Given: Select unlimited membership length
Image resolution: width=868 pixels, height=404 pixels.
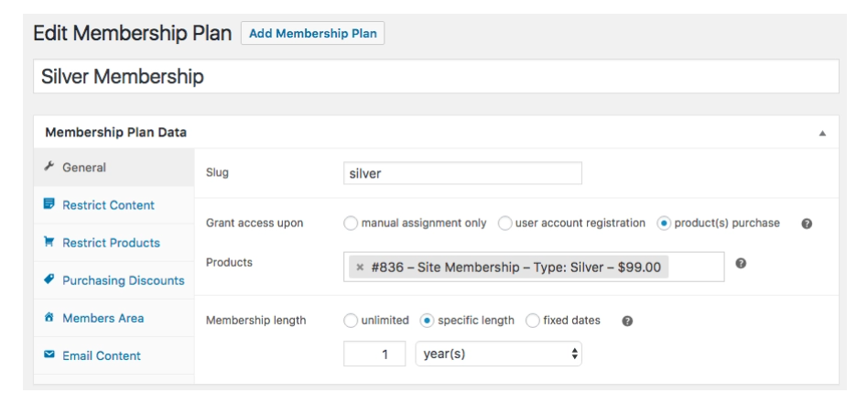Looking at the screenshot, I should [x=351, y=321].
